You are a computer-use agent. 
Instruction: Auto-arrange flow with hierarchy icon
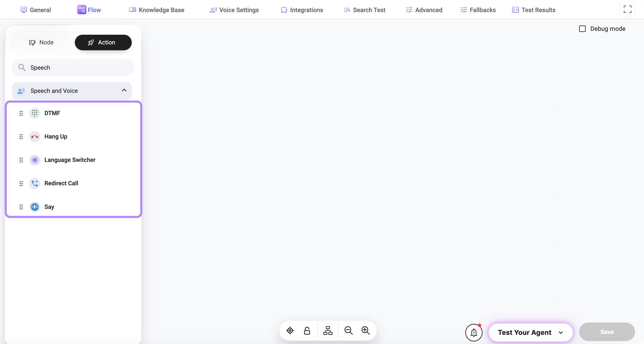point(328,331)
